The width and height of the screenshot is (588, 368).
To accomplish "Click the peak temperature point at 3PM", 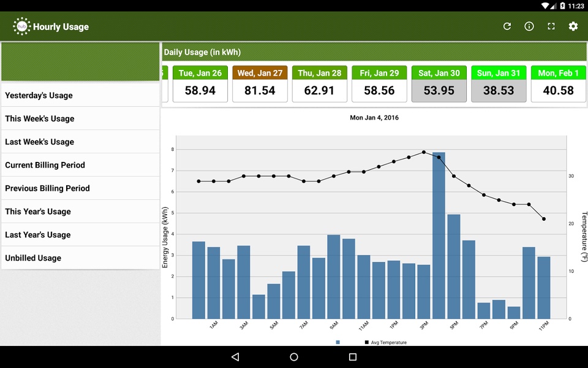I will coord(424,152).
